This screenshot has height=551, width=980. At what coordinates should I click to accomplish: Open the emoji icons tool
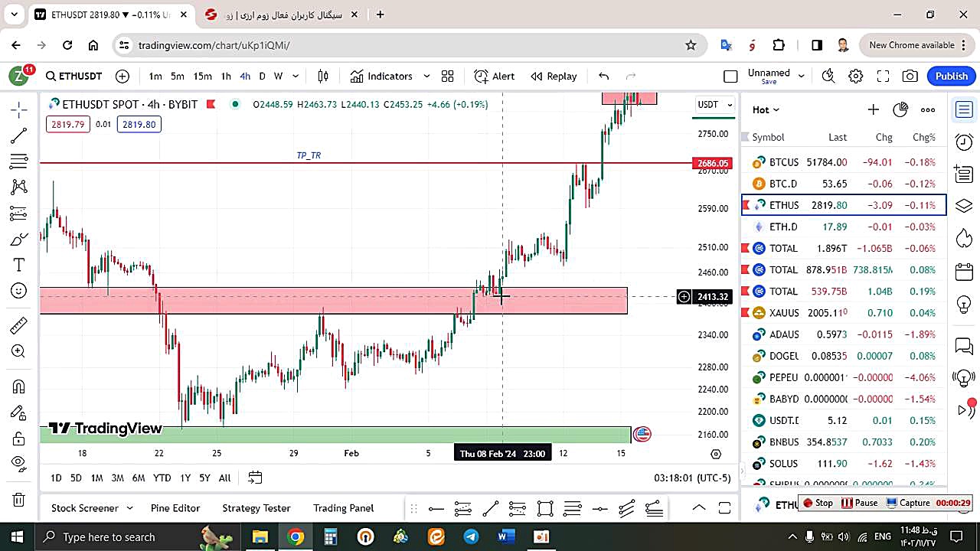point(19,291)
